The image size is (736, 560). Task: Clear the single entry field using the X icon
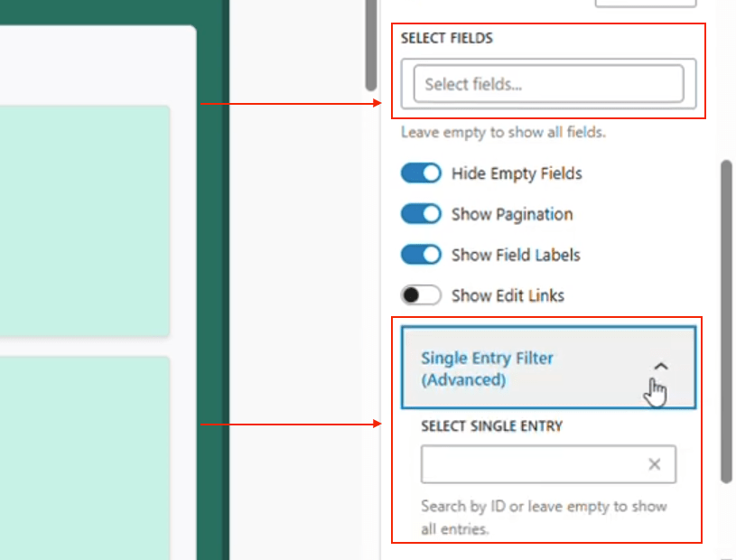coord(654,463)
